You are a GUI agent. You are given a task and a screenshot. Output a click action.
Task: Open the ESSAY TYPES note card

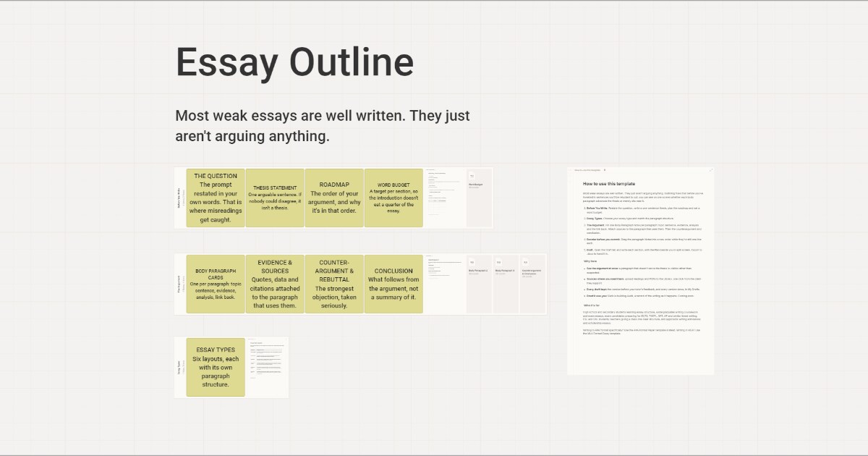216,367
